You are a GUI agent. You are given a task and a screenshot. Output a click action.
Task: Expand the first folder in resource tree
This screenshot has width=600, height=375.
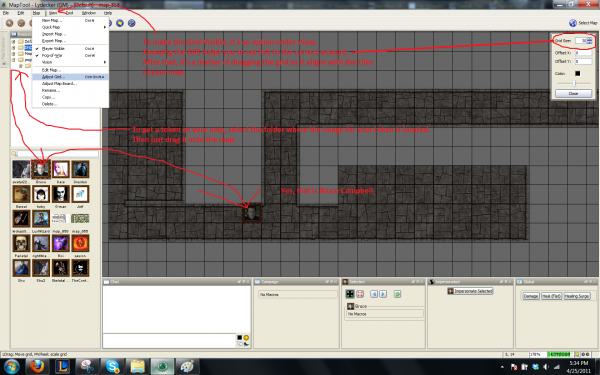pos(14,41)
